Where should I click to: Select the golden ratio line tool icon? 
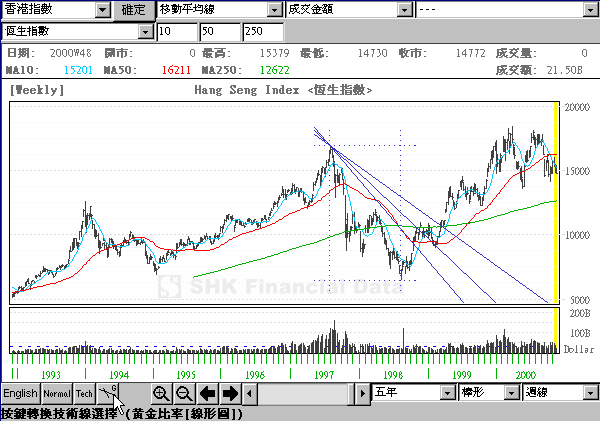[x=110, y=393]
